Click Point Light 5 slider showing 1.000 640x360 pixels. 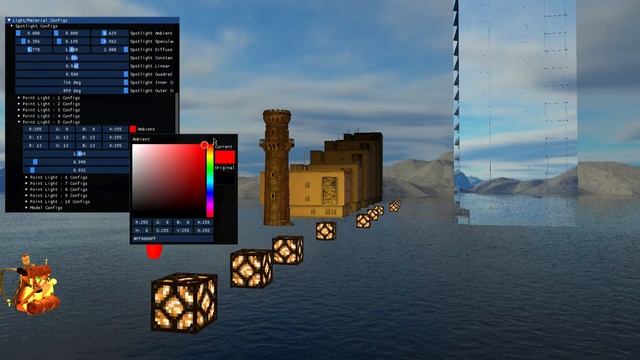pos(76,154)
